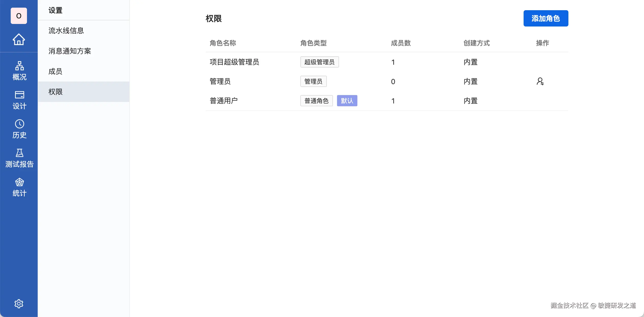The image size is (644, 317).
Task: Click the 普通角色 role type tag
Action: click(316, 101)
